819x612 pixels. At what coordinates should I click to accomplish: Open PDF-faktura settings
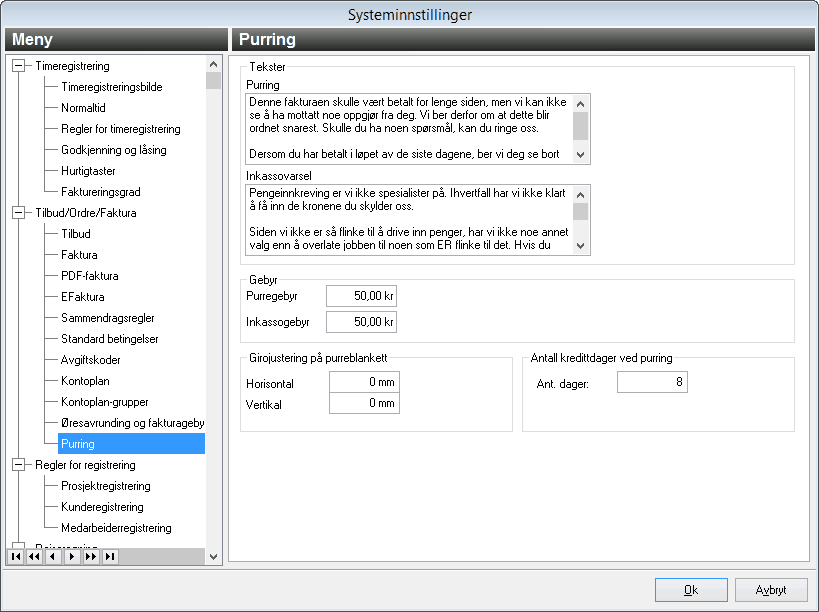(90, 276)
